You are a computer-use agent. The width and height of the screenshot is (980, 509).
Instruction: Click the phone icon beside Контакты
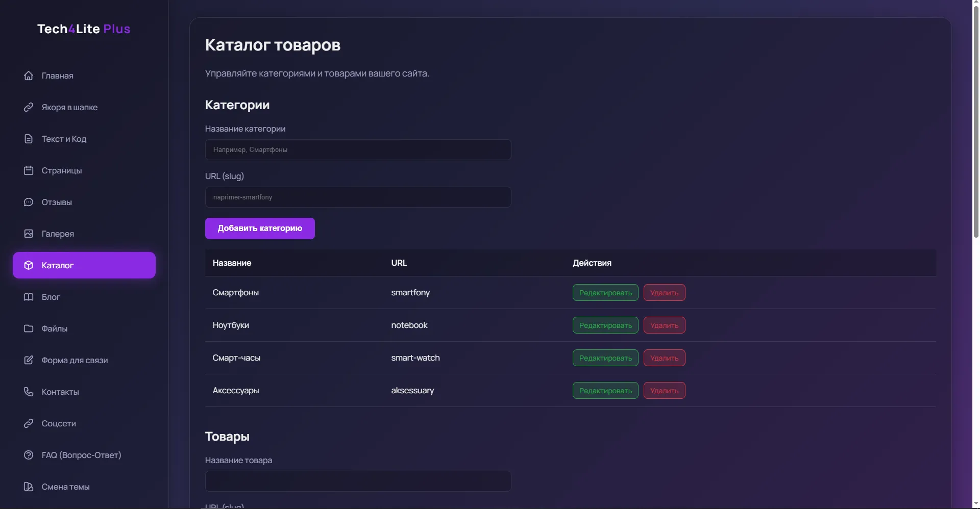point(29,392)
